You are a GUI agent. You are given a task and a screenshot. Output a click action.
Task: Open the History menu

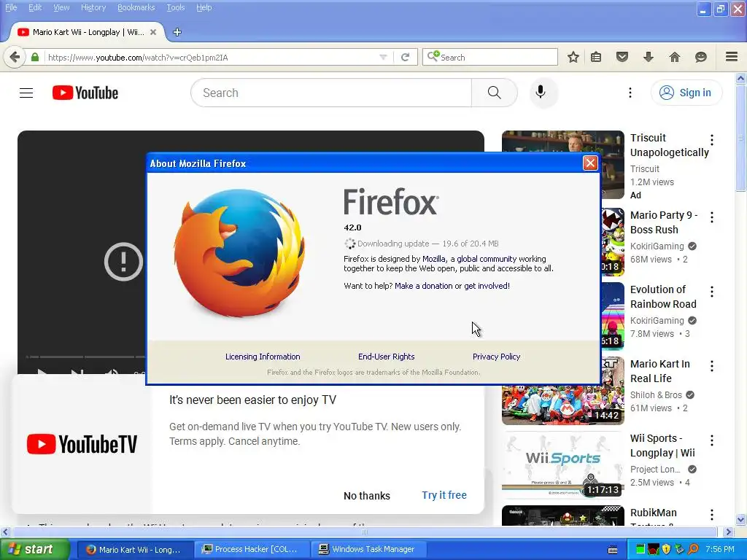(93, 7)
